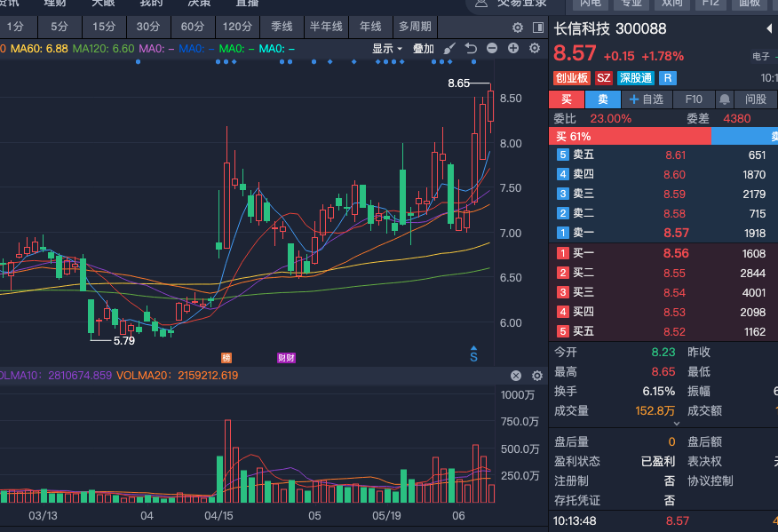Toggle the side panel layout icon
Image resolution: width=778 pixels, height=532 pixels.
[x=538, y=28]
